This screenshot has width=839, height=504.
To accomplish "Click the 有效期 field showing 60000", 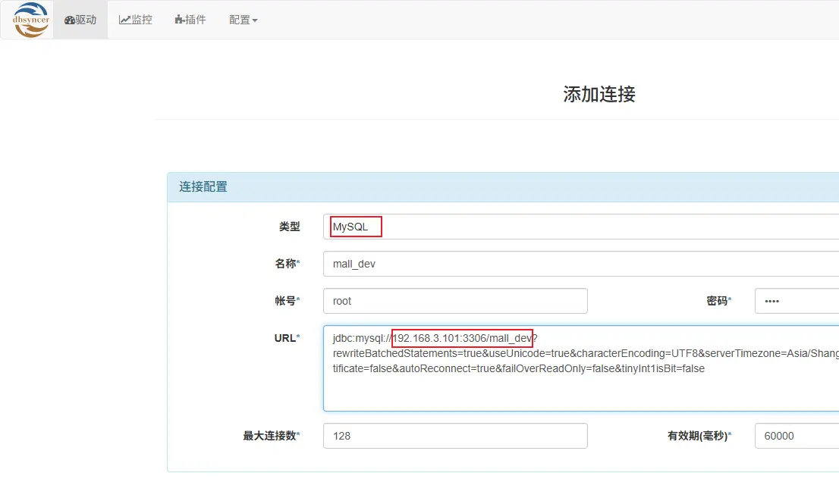I will pyautogui.click(x=796, y=436).
